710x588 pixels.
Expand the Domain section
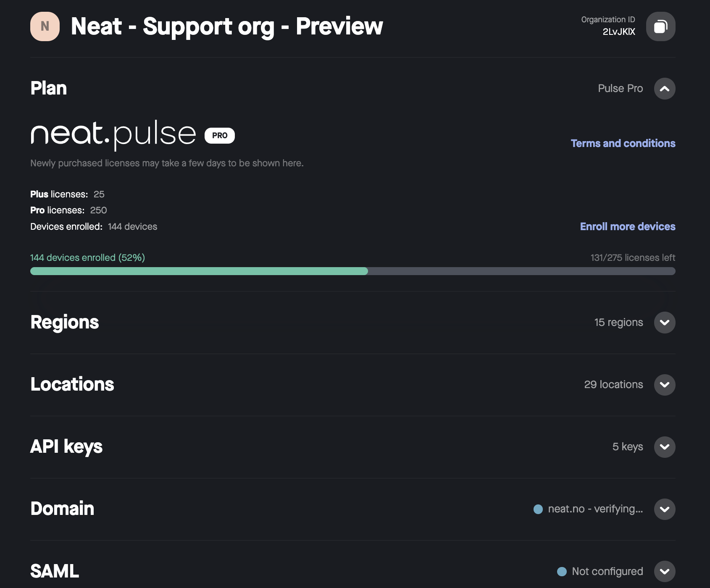pyautogui.click(x=665, y=509)
